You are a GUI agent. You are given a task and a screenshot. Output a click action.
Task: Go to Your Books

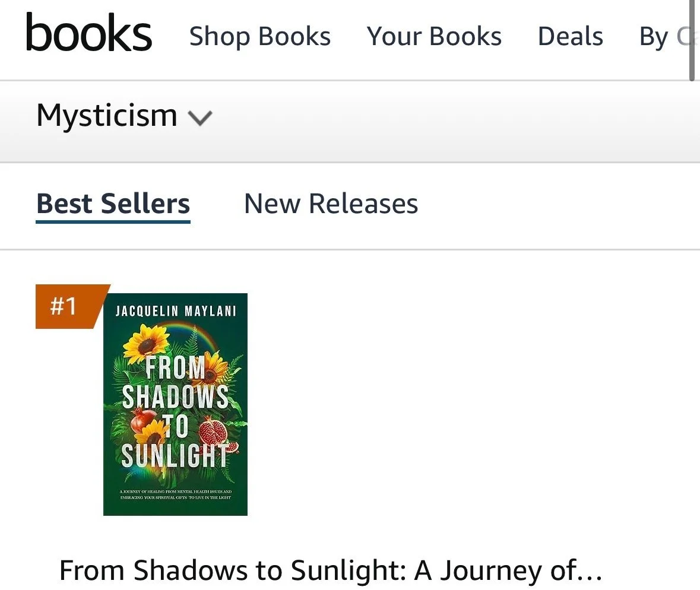pyautogui.click(x=434, y=37)
